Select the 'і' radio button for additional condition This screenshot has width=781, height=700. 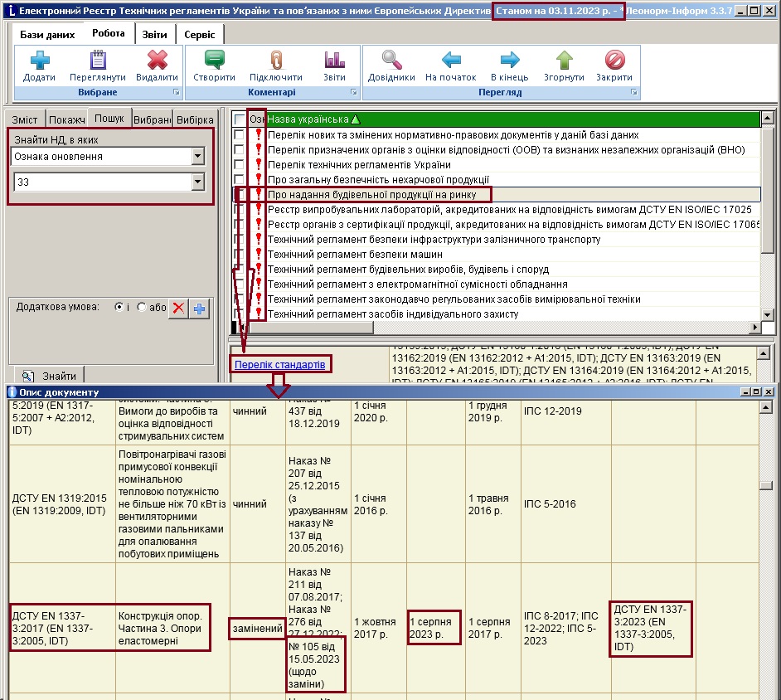pos(119,307)
